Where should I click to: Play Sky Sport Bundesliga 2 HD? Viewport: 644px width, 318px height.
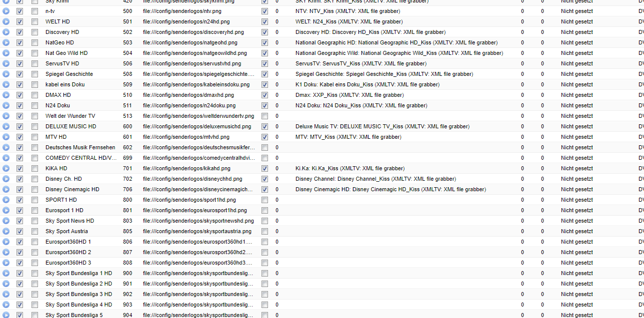[x=6, y=284]
